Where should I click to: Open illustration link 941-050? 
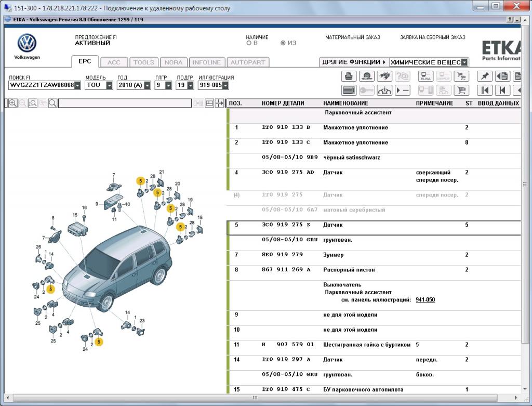(x=425, y=300)
